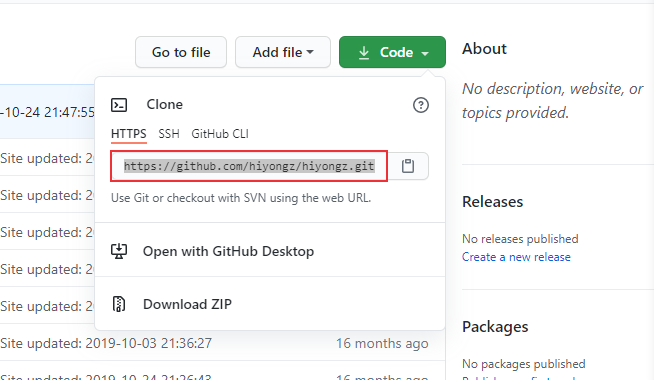654x380 pixels.
Task: Click 'Use Git or checkout with SVN' text
Action: click(x=241, y=198)
